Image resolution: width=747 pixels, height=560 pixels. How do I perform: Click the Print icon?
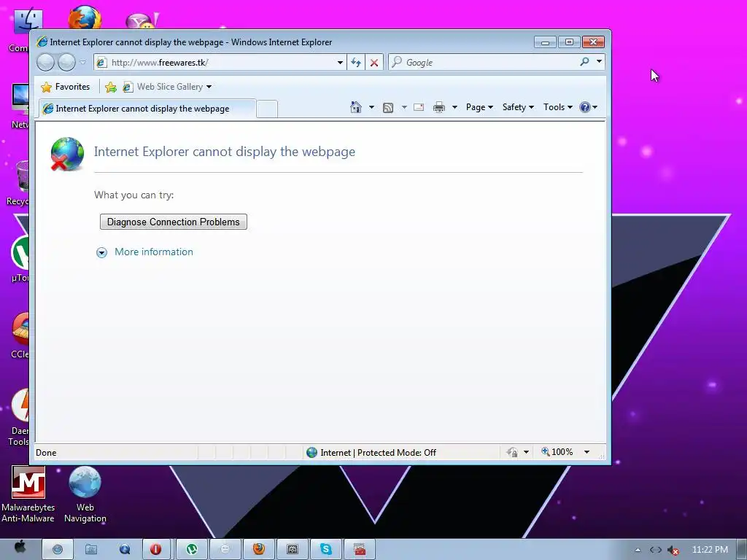438,107
